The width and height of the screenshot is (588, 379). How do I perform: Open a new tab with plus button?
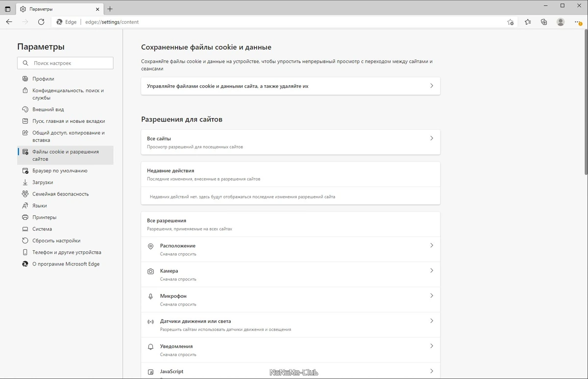110,9
